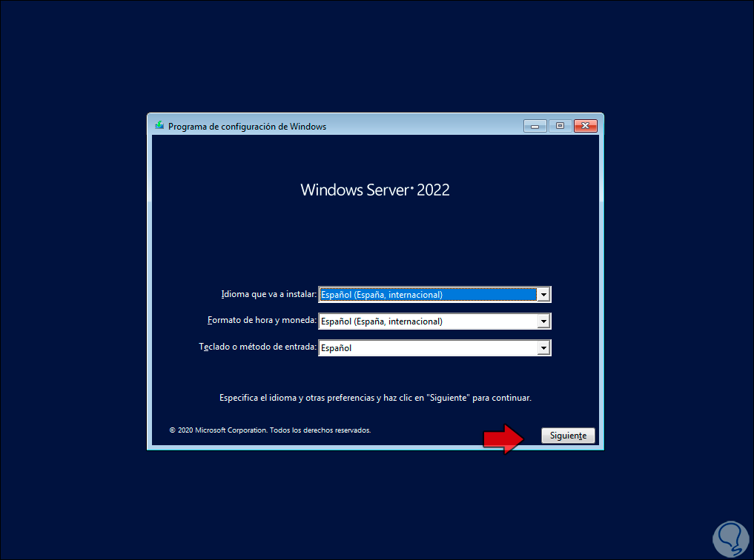The width and height of the screenshot is (754, 560).
Task: Maximize the Windows setup window
Action: tap(560, 126)
